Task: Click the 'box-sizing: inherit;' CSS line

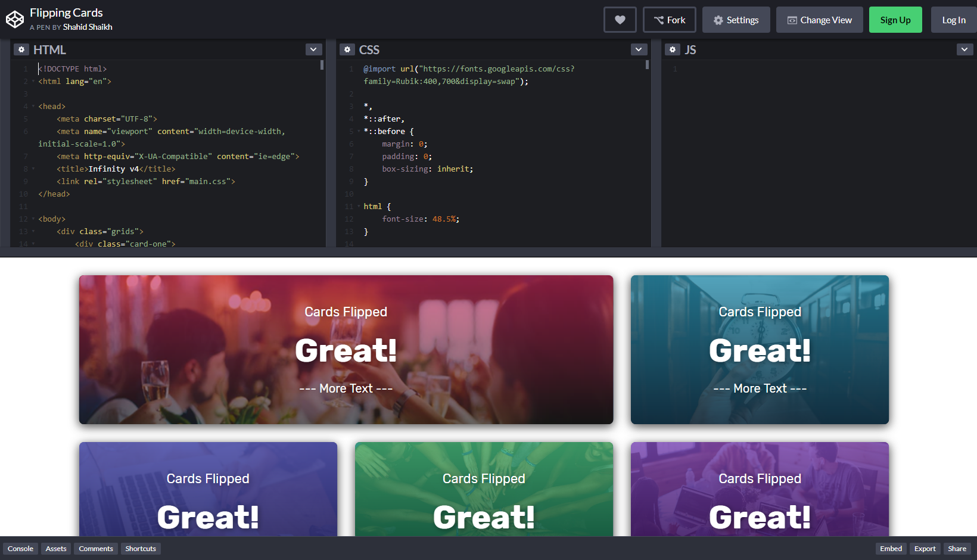Action: pos(428,169)
